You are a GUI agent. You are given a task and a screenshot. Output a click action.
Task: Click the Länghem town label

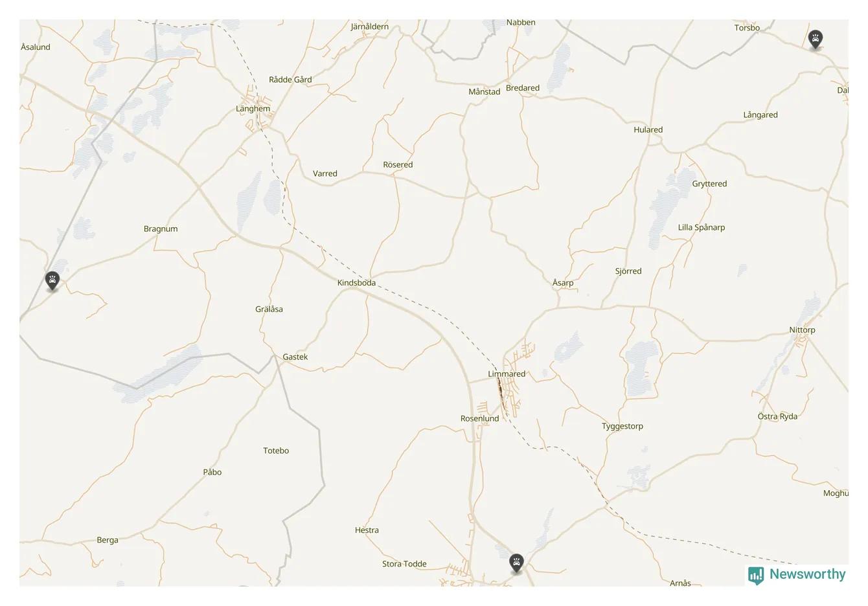point(253,109)
